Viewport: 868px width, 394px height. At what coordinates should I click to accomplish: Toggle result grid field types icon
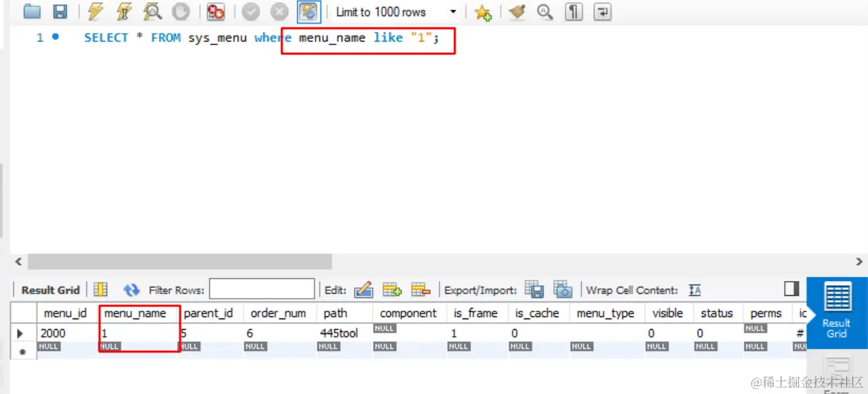tap(101, 289)
